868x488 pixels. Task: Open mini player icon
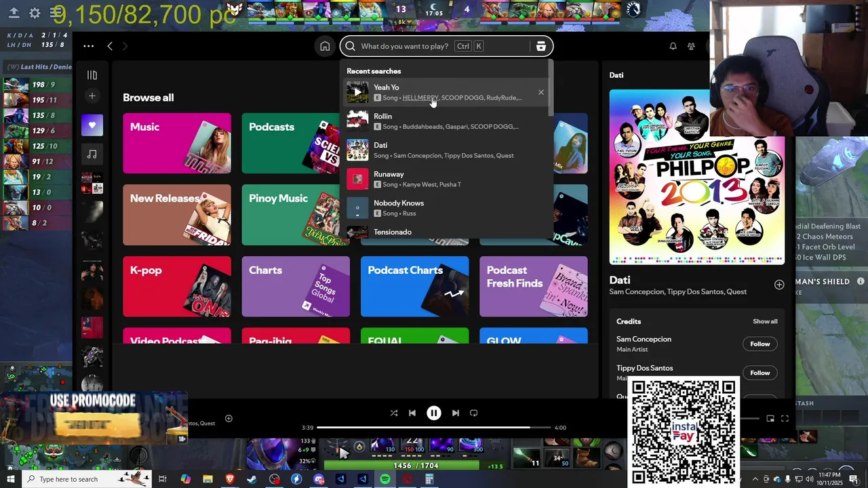pos(770,419)
